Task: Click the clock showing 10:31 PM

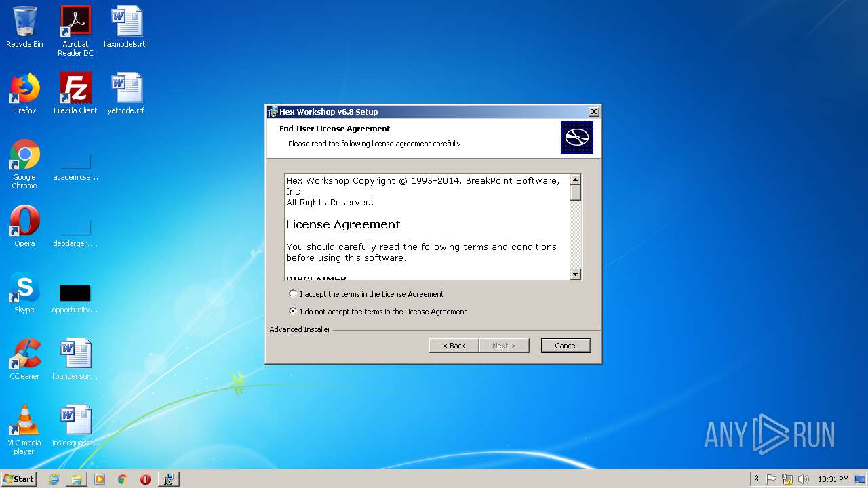Action: pyautogui.click(x=833, y=479)
